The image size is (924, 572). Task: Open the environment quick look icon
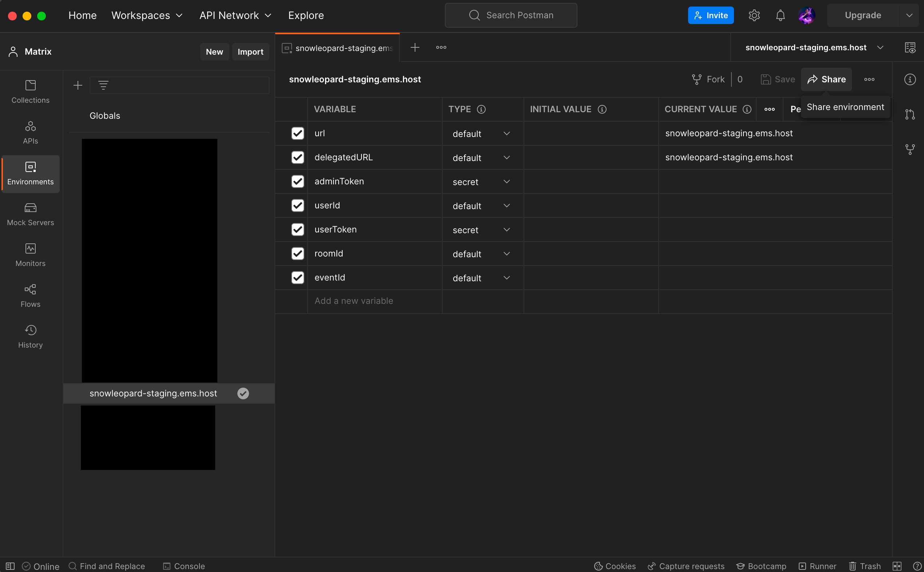[x=910, y=47]
